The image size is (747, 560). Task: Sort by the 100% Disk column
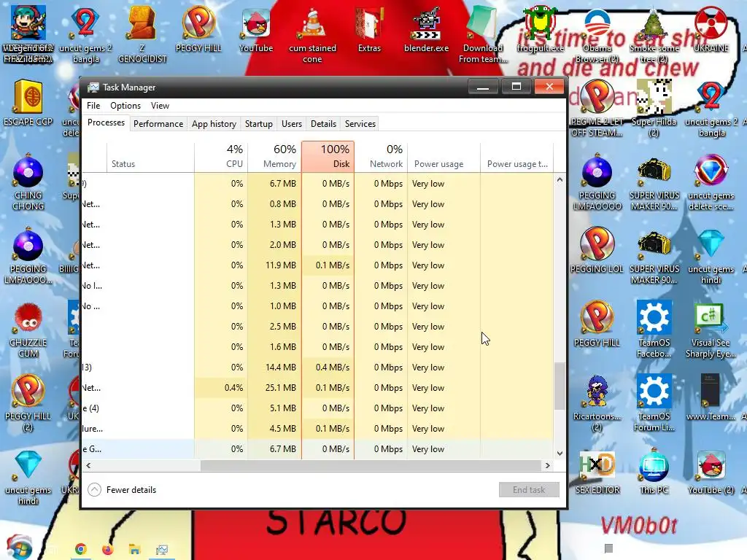[x=328, y=156]
